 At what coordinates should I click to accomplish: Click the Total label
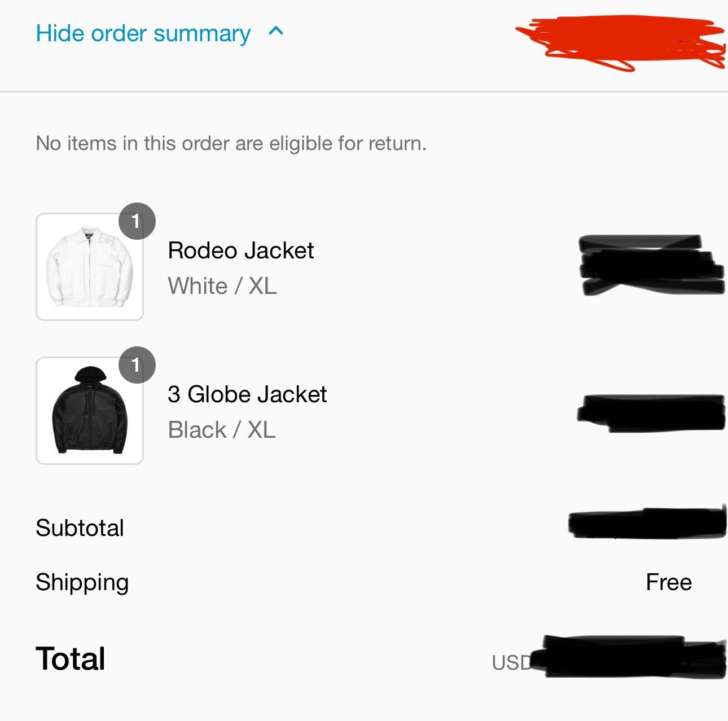point(71,658)
